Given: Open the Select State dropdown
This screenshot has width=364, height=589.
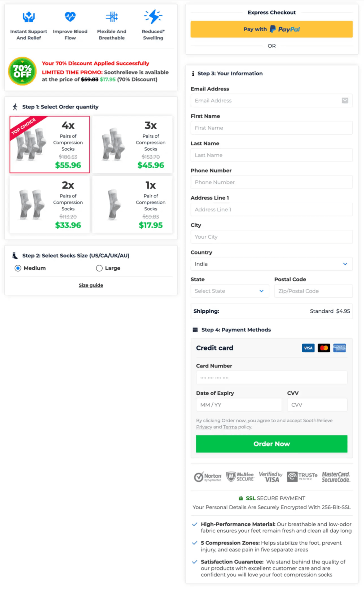Looking at the screenshot, I should point(229,291).
